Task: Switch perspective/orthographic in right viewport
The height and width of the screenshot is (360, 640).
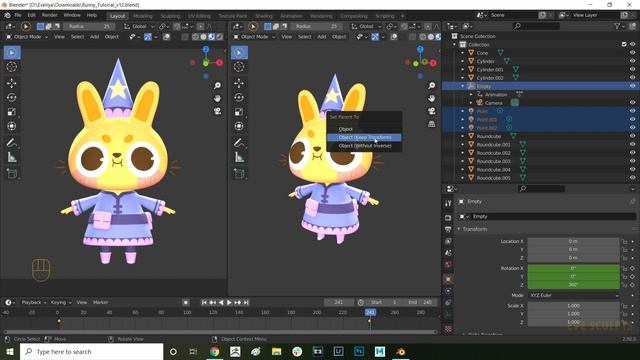Action: click(x=432, y=124)
